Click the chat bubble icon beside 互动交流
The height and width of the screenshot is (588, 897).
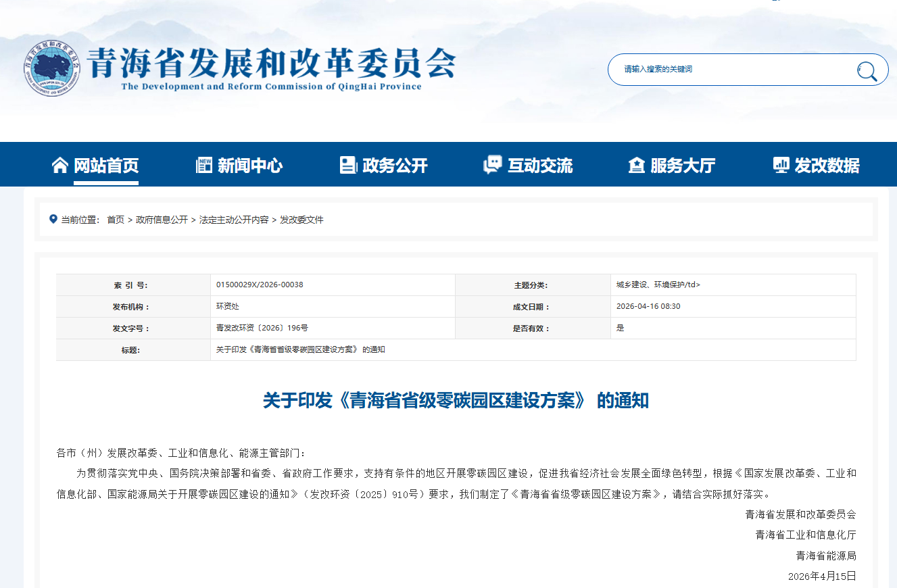pyautogui.click(x=493, y=165)
